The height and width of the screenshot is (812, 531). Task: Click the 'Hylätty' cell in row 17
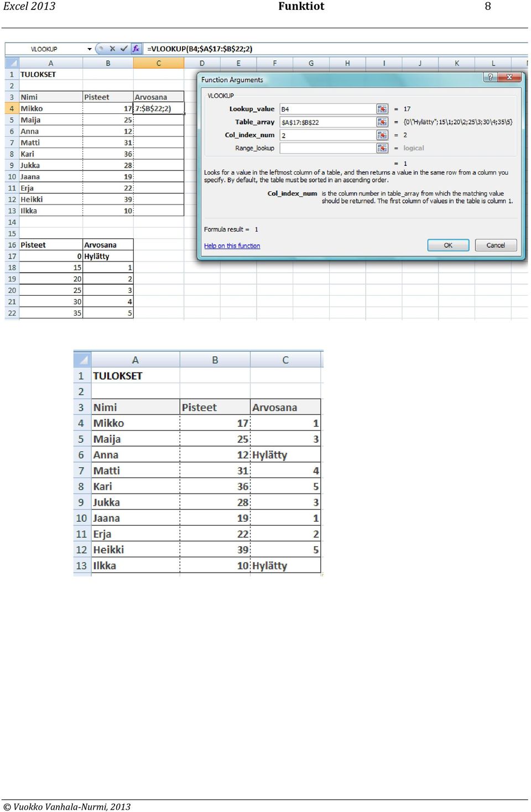click(x=108, y=256)
